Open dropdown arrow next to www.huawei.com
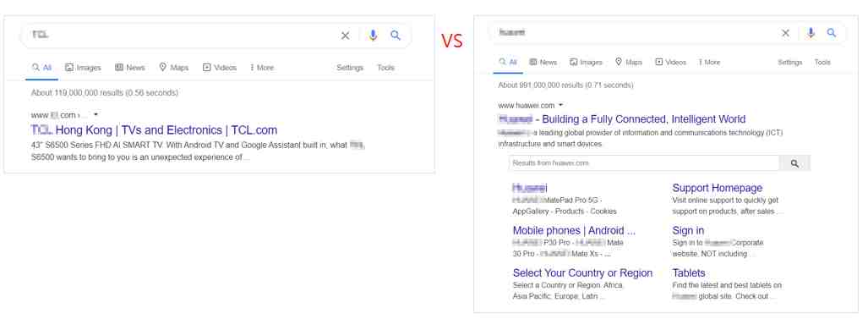This screenshot has height=330, width=868. 560,105
